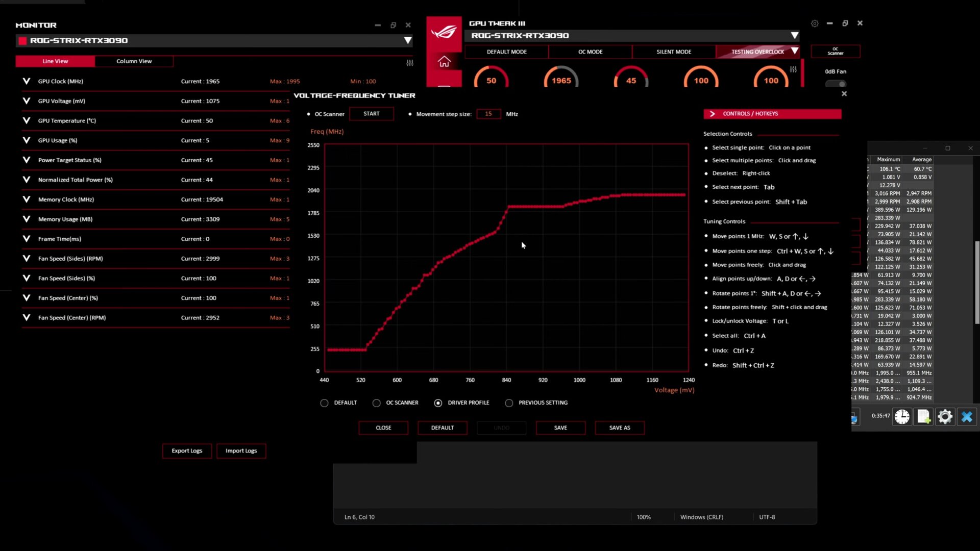980x551 pixels.
Task: Open HWiNFO settings gear icon
Action: click(x=945, y=417)
